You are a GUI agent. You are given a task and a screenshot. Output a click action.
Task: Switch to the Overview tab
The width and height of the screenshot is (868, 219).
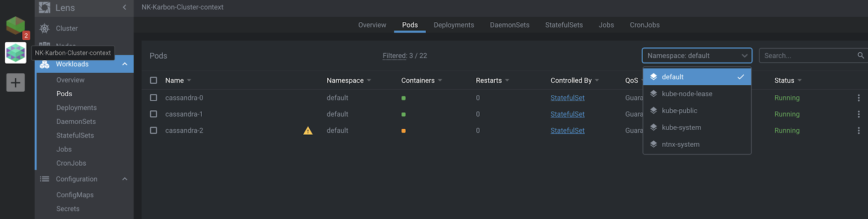(372, 25)
